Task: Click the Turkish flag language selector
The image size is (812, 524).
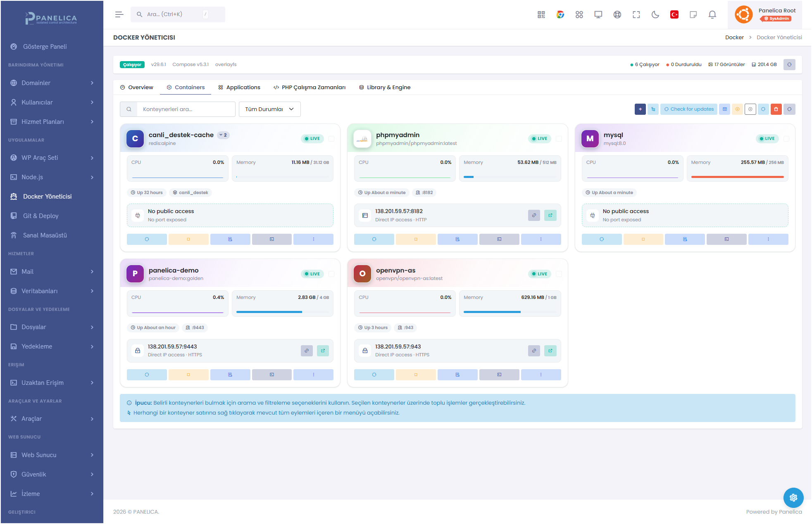Action: pos(674,14)
